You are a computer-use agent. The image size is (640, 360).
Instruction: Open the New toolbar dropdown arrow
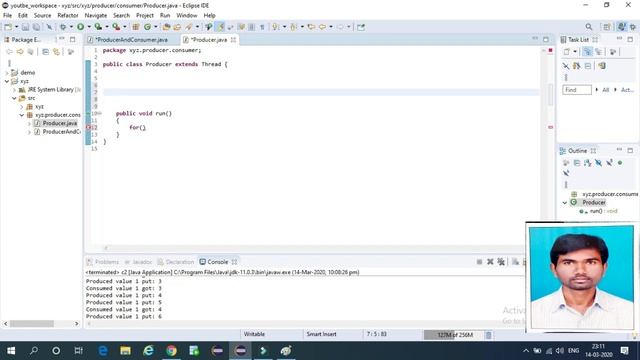16,27
